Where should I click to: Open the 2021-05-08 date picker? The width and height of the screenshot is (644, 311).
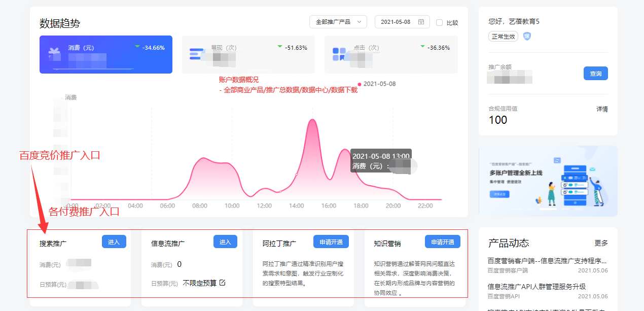[x=402, y=22]
